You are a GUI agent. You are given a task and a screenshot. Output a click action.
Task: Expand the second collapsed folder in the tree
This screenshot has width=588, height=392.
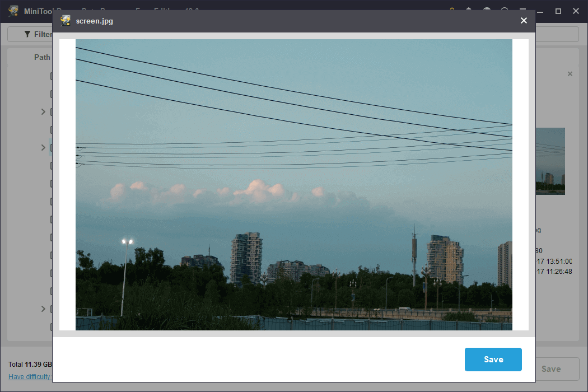click(x=43, y=147)
